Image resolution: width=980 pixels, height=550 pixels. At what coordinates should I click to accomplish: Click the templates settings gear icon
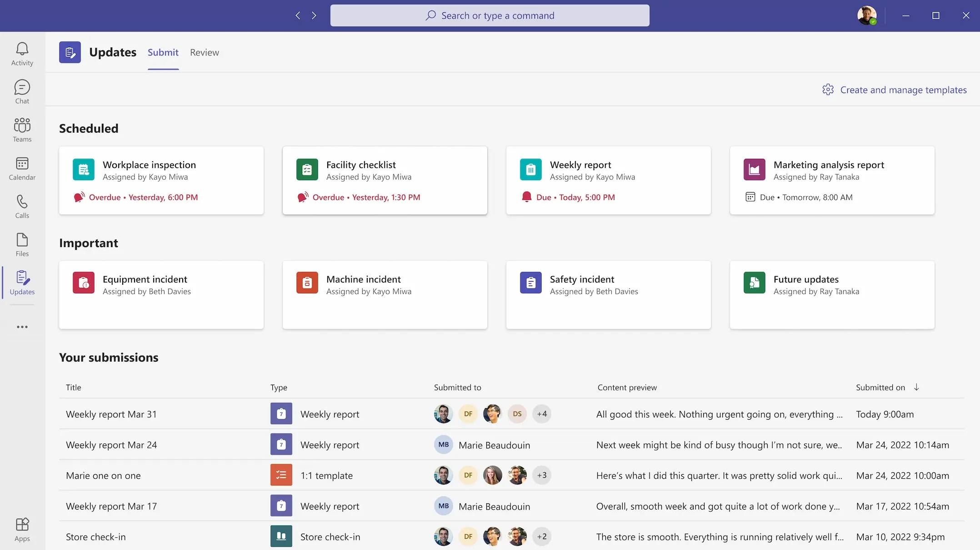click(x=828, y=89)
